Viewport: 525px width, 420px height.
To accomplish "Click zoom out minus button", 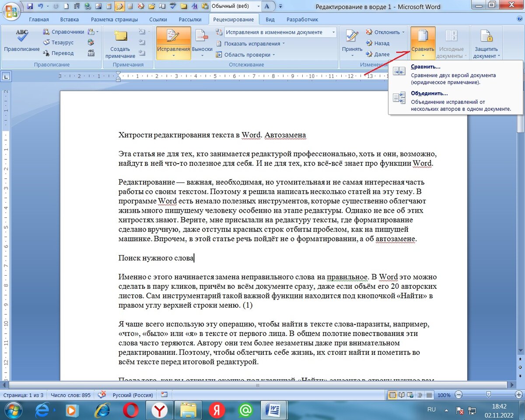I will [x=459, y=395].
